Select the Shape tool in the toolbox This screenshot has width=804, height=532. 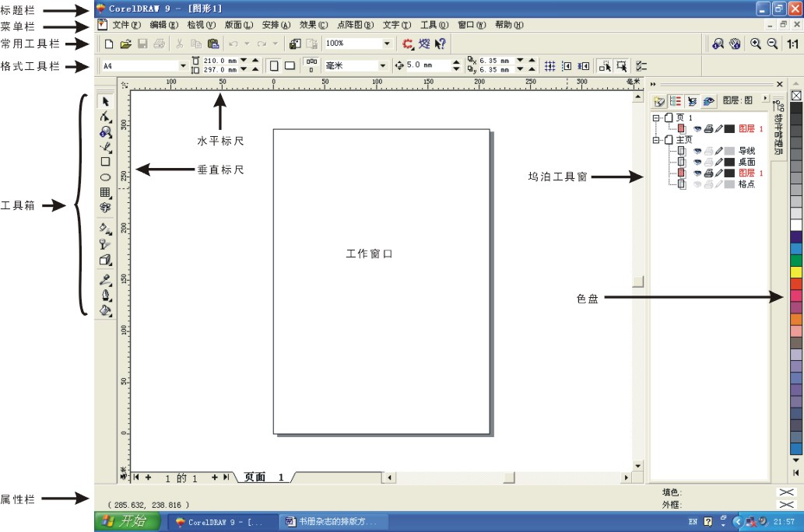(x=106, y=117)
